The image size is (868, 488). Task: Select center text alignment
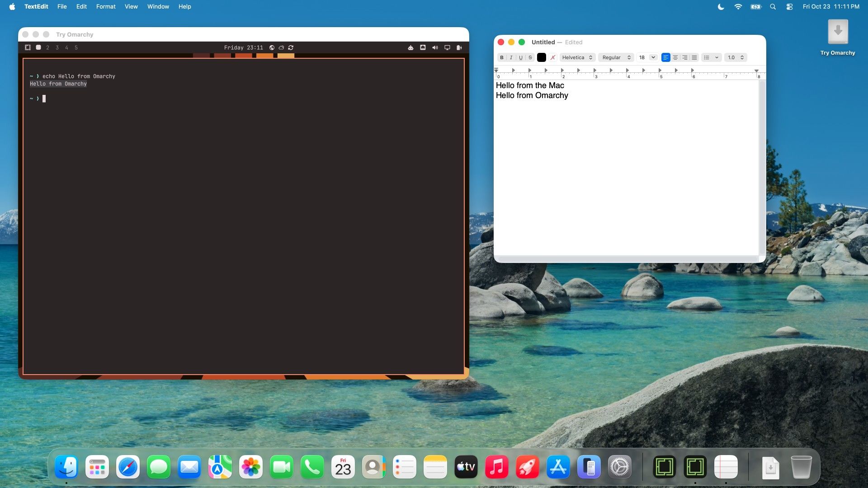[x=675, y=57]
